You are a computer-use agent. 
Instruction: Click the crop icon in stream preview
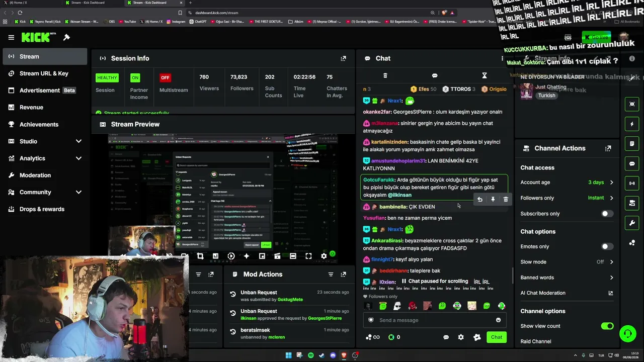[x=200, y=256]
